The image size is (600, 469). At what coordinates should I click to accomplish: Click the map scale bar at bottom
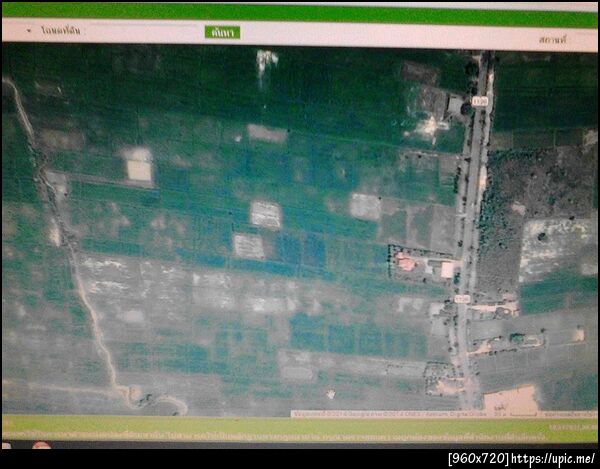(521, 414)
